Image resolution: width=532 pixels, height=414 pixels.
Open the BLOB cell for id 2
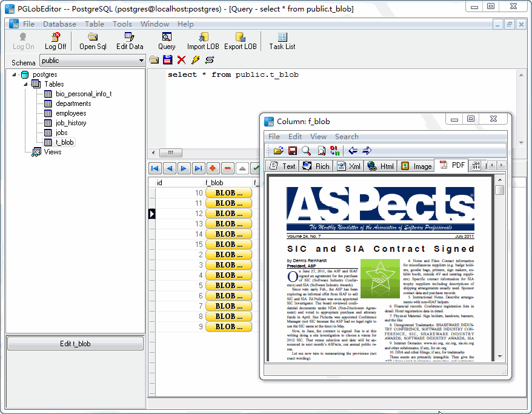point(228,255)
